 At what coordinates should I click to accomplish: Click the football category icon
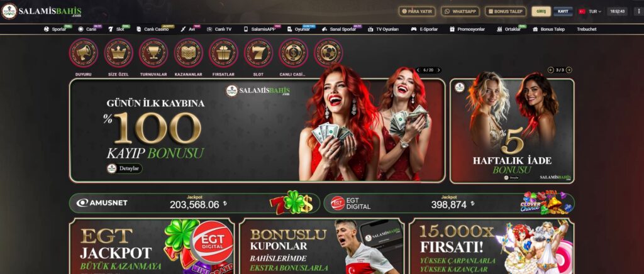328,53
